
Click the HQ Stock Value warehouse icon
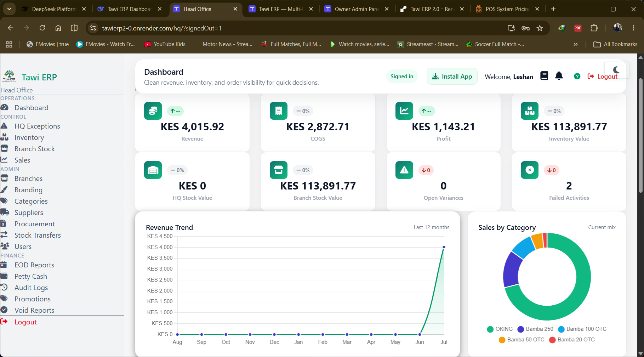(x=153, y=170)
